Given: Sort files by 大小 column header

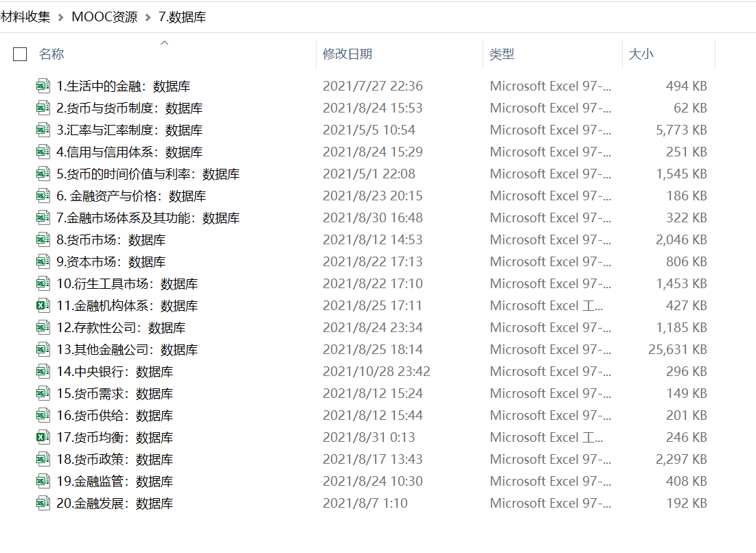Looking at the screenshot, I should [x=641, y=54].
